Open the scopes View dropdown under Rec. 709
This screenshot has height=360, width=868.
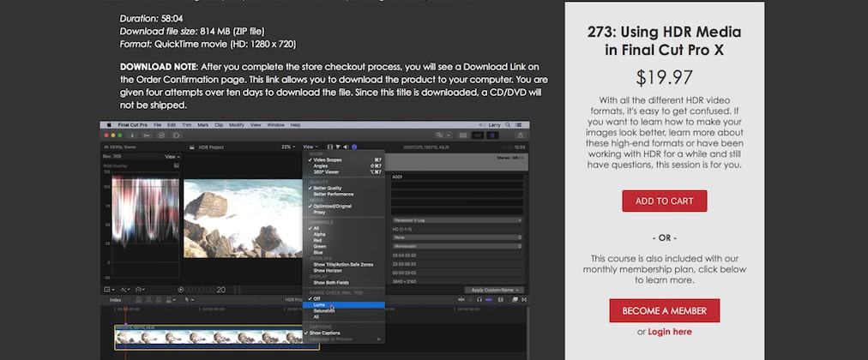pos(172,157)
